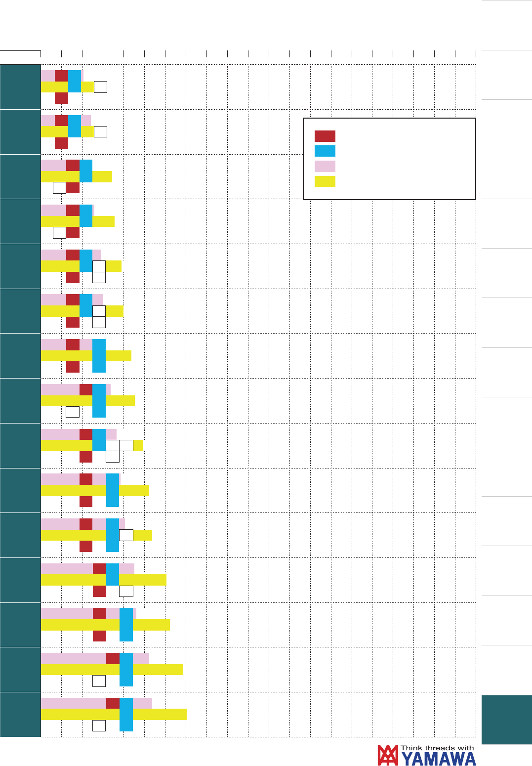532x766 pixels.
Task: Click the teal index tab on right edge
Action: 507,720
